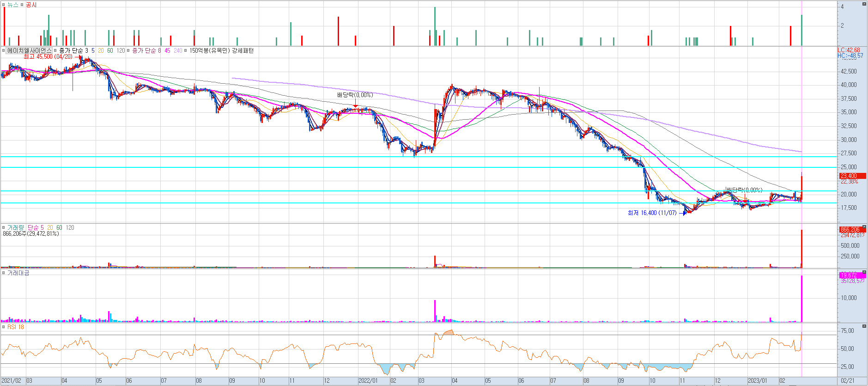Select the square marker before 에이치엘사이언스
Viewport: 868px width, 386px height.
4,50
